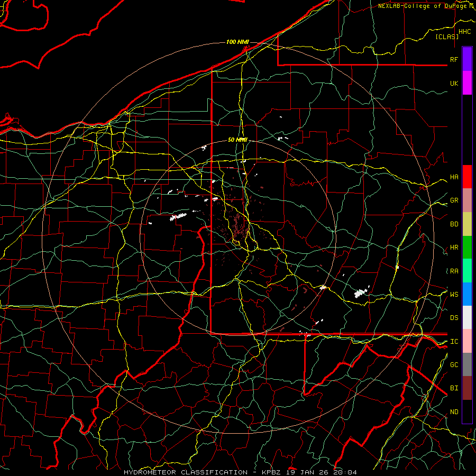Click the [CLAS] units label
Image resolution: width=476 pixels, height=476 pixels.
point(447,36)
